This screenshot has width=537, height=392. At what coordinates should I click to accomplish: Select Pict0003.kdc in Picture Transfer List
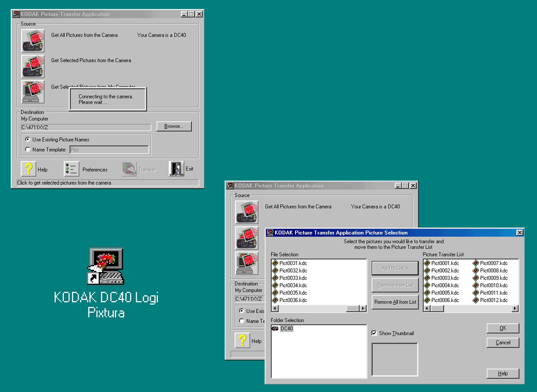(x=442, y=278)
